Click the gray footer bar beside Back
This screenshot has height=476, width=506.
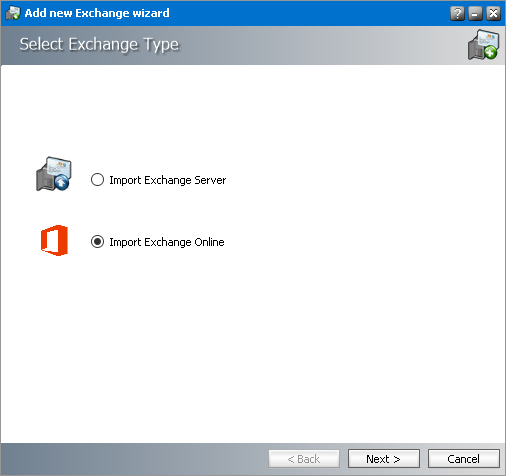(133, 459)
